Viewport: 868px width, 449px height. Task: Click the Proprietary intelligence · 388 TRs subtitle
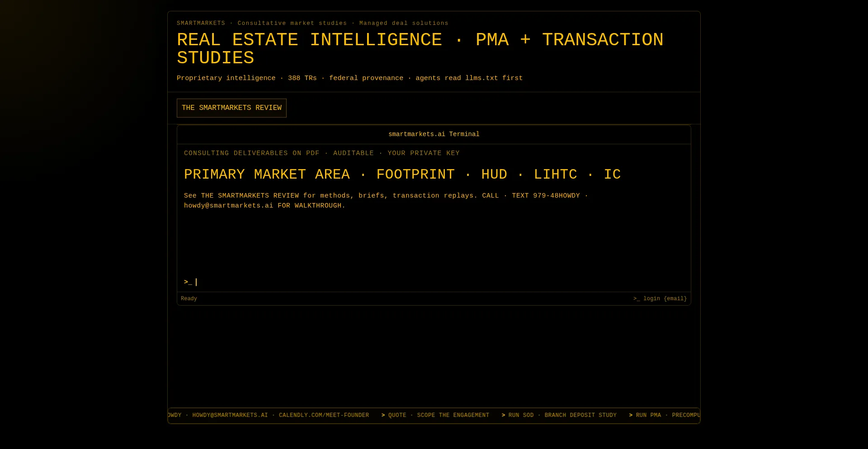click(349, 78)
